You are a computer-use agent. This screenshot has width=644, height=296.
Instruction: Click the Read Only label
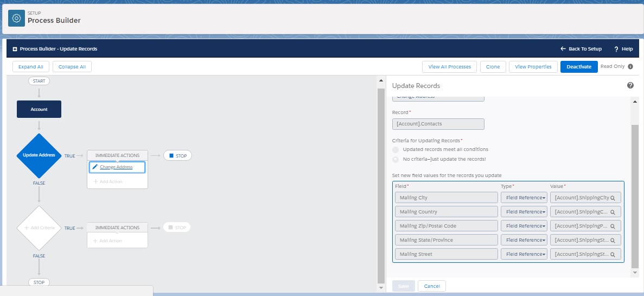[613, 66]
